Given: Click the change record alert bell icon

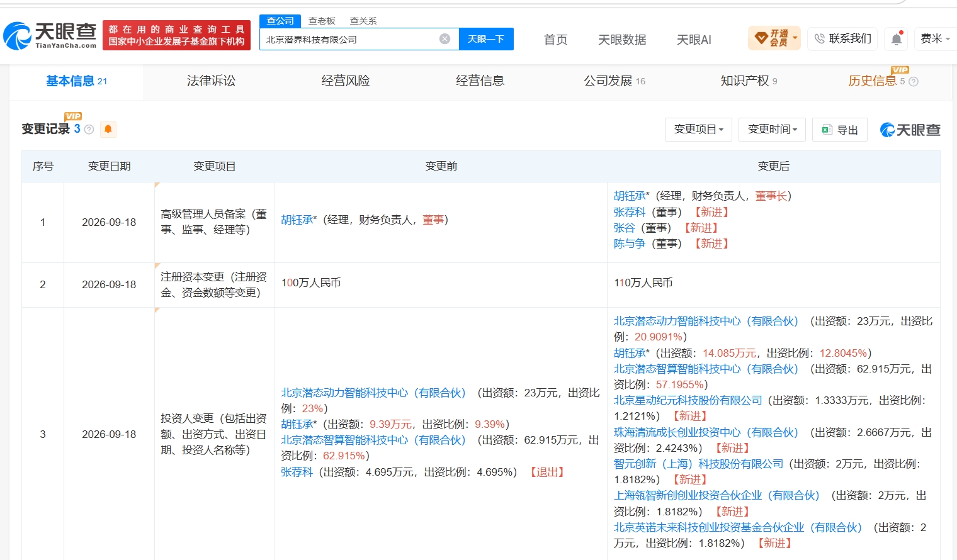Looking at the screenshot, I should [x=108, y=129].
